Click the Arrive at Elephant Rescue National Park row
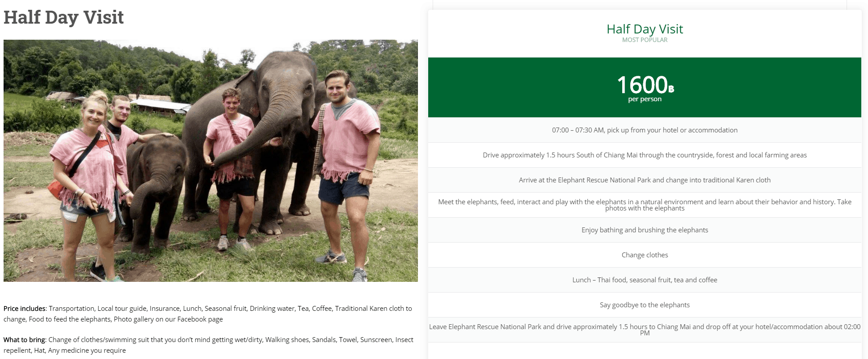 [x=645, y=180]
